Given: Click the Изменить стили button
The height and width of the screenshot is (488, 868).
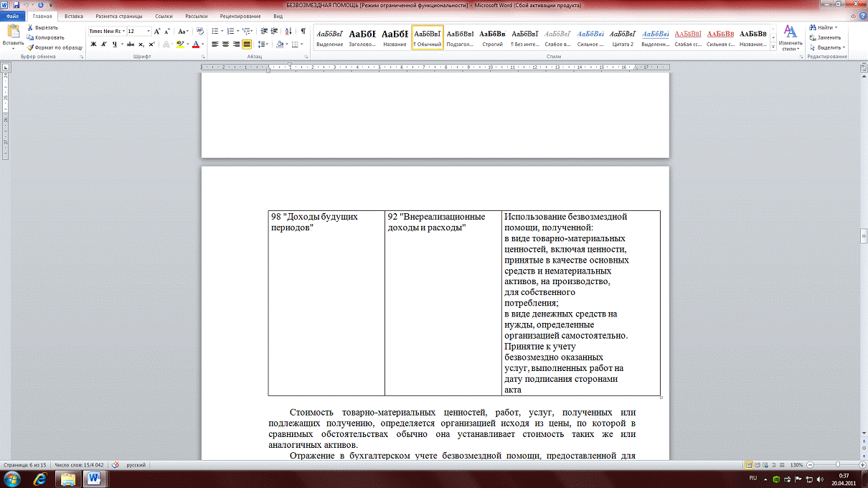Looking at the screenshot, I should 790,37.
